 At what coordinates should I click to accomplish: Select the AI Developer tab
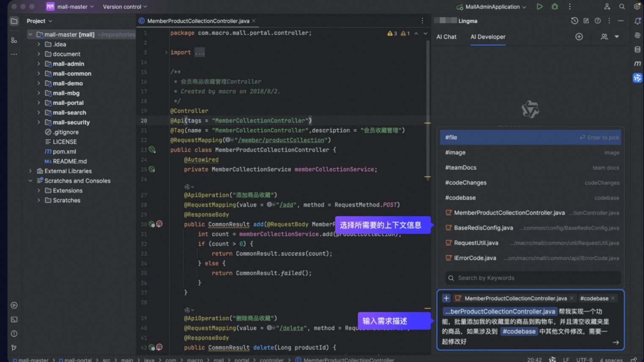(488, 37)
